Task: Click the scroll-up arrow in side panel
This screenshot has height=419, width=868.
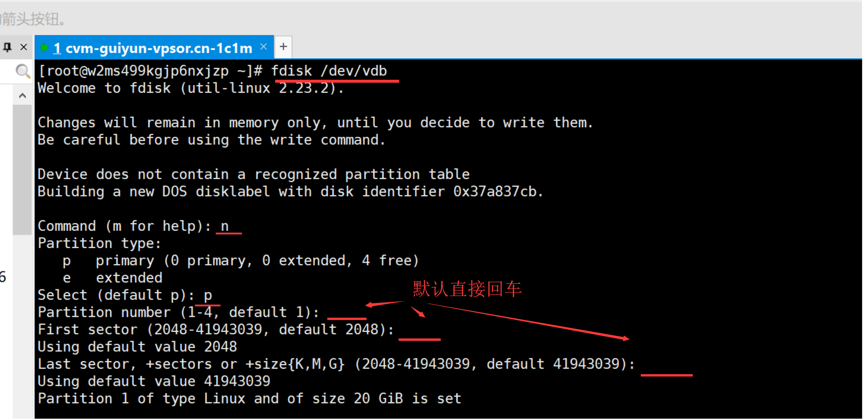Action: [x=23, y=95]
